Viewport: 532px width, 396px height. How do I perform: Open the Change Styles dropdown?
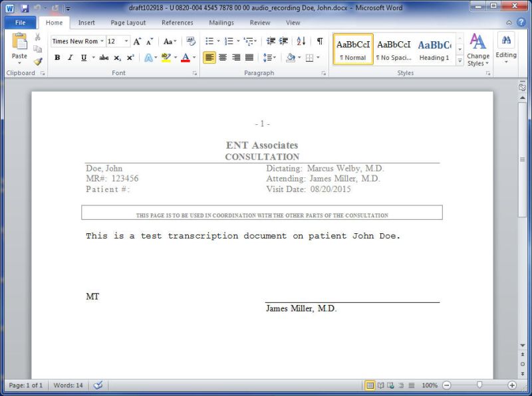[477, 53]
